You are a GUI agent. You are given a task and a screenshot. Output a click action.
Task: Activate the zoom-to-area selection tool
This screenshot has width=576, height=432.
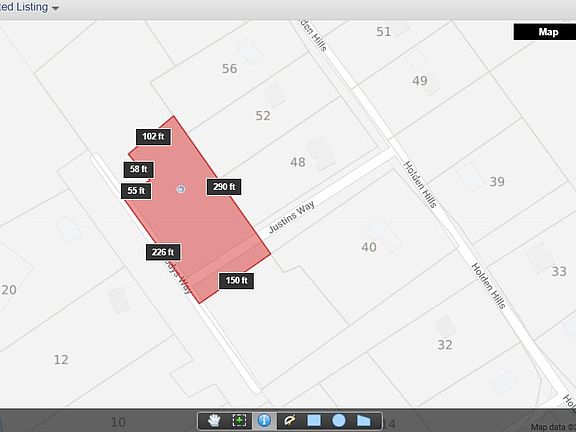click(x=239, y=421)
